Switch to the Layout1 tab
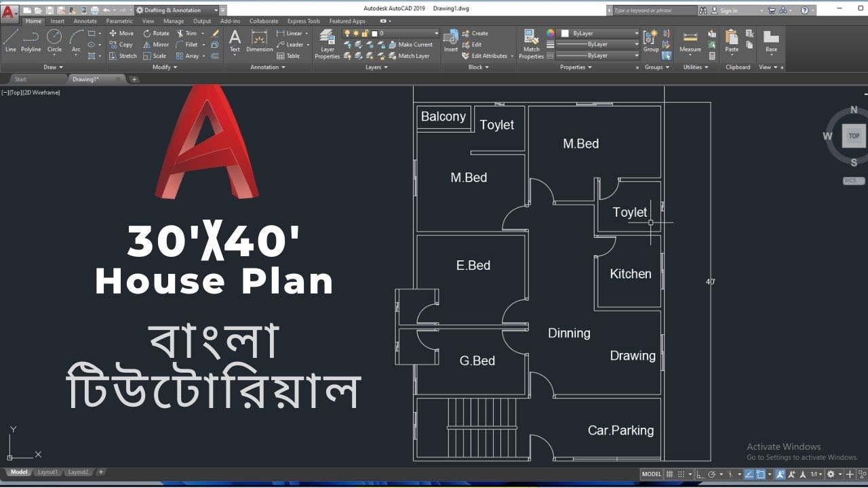This screenshot has height=488, width=868. (47, 472)
